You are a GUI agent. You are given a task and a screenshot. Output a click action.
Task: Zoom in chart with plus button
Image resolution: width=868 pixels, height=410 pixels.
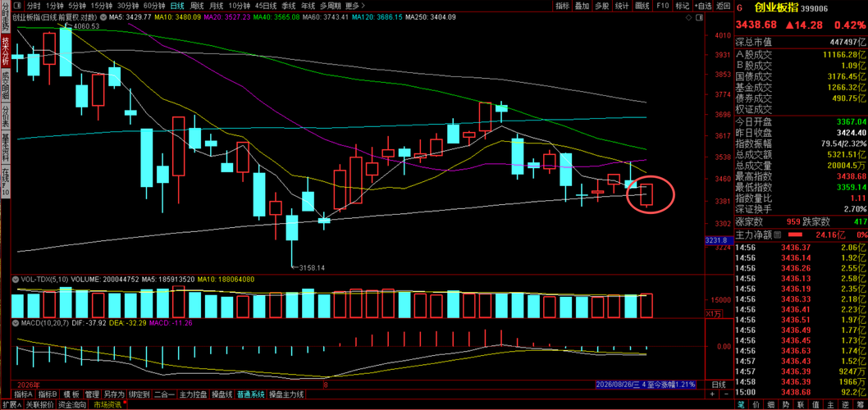[x=712, y=394]
